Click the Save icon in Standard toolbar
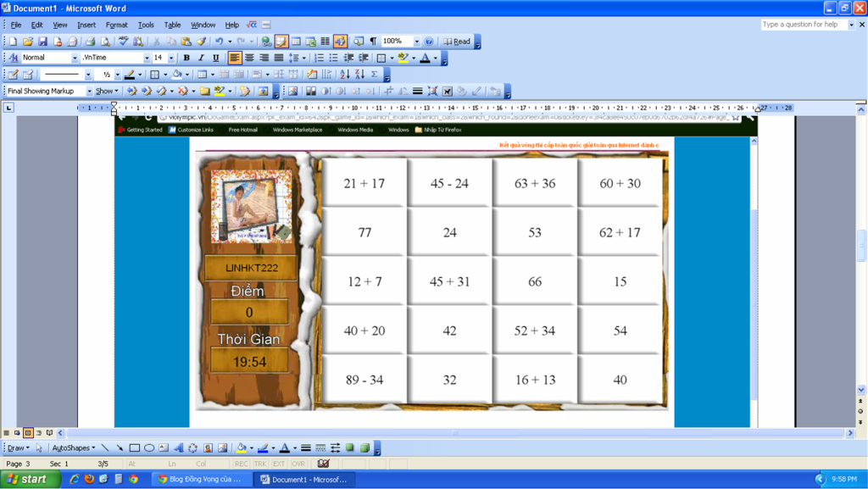 pos(42,42)
